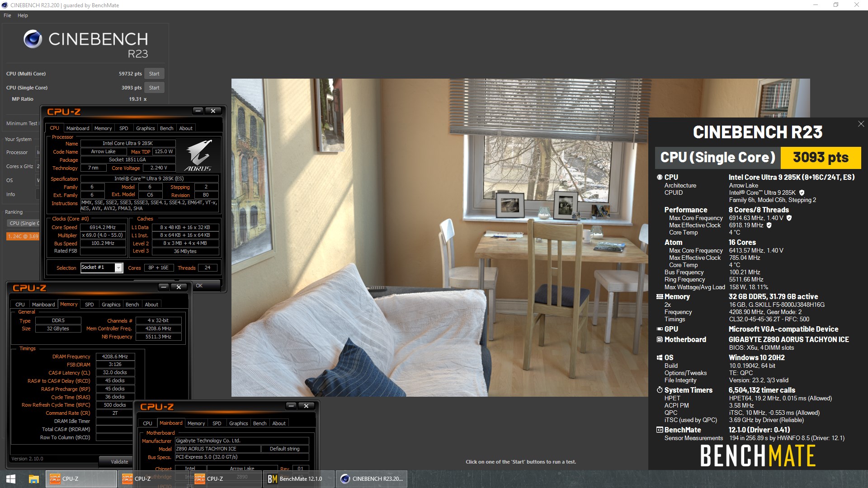Close the top CPU-Z CPU window
The width and height of the screenshot is (868, 488).
point(213,111)
